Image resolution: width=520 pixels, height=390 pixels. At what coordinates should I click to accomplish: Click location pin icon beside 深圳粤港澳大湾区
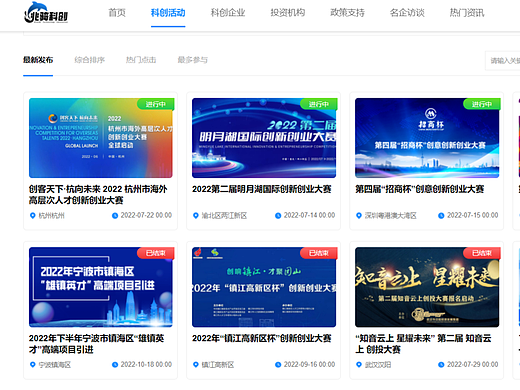point(359,216)
